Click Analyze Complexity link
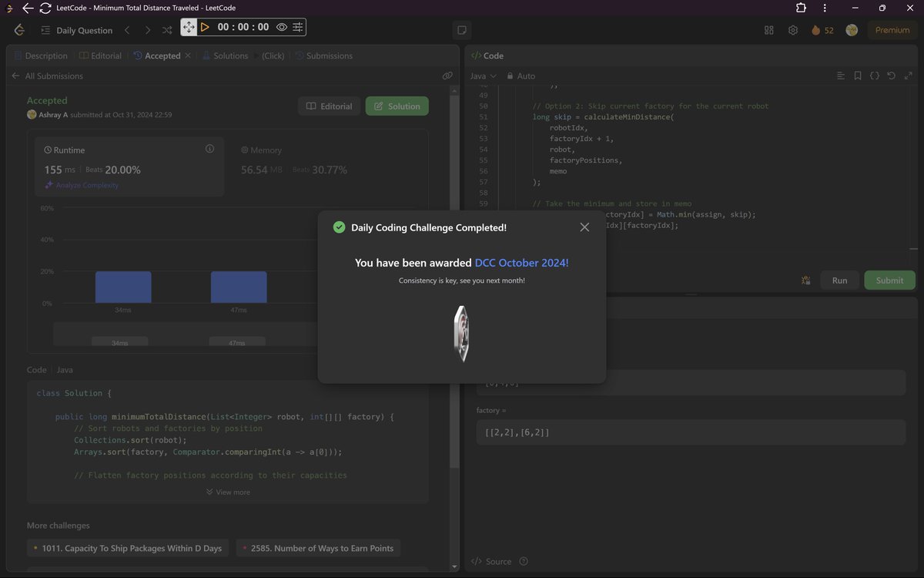 [82, 185]
